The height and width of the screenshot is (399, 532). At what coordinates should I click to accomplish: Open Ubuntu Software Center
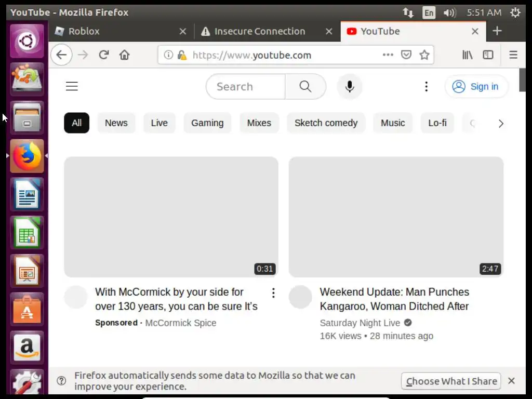coord(27,310)
